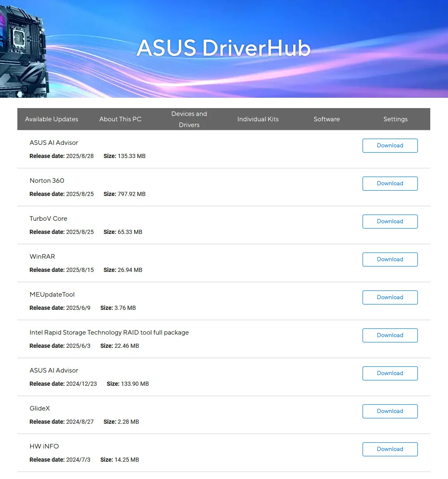This screenshot has height=479, width=448.
Task: Open the Available Updates tab
Action: click(52, 119)
